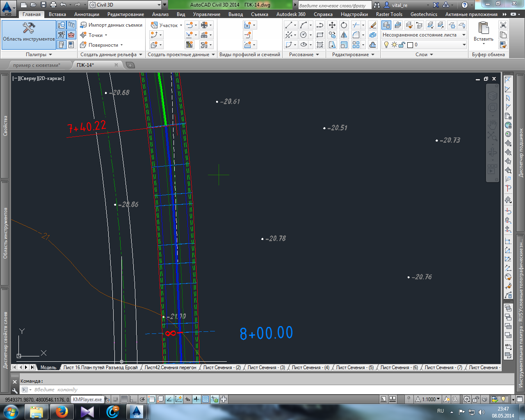Toggle Ortho mode in status bar
The image size is (525, 420).
click(x=133, y=399)
